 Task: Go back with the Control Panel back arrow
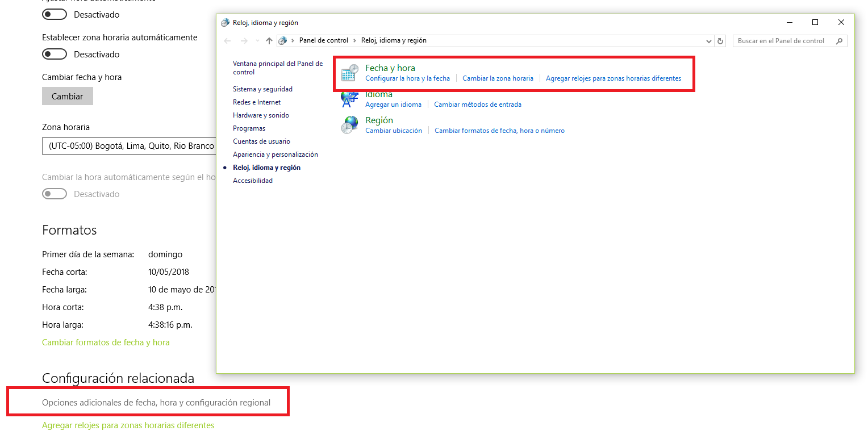point(227,41)
